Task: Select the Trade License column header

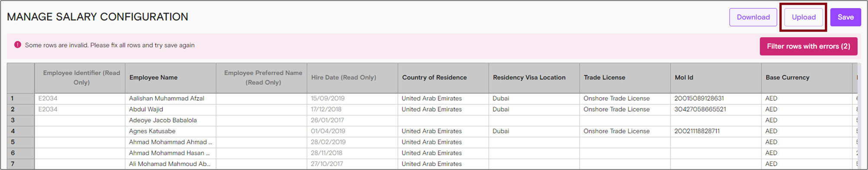Action: [625, 78]
